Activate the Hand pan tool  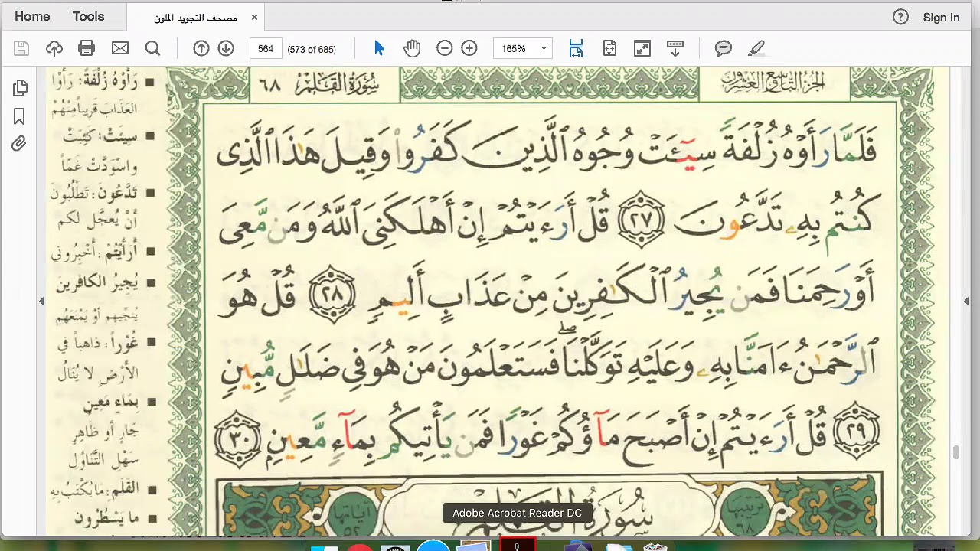[x=412, y=48]
